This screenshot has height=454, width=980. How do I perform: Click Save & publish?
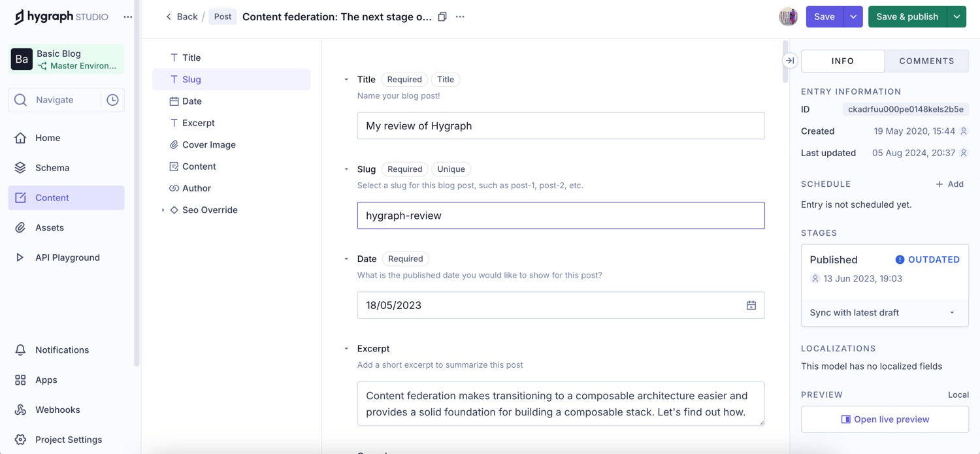tap(907, 17)
